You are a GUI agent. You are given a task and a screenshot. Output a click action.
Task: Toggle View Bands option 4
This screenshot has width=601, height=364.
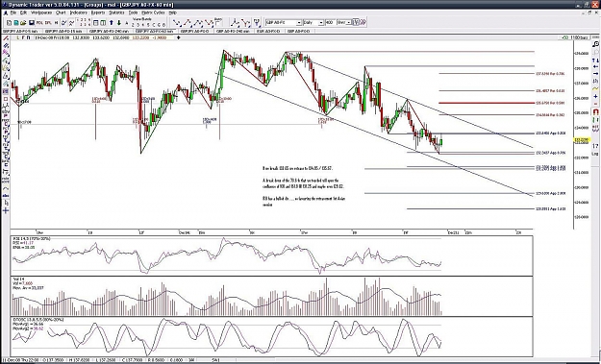pos(143,25)
